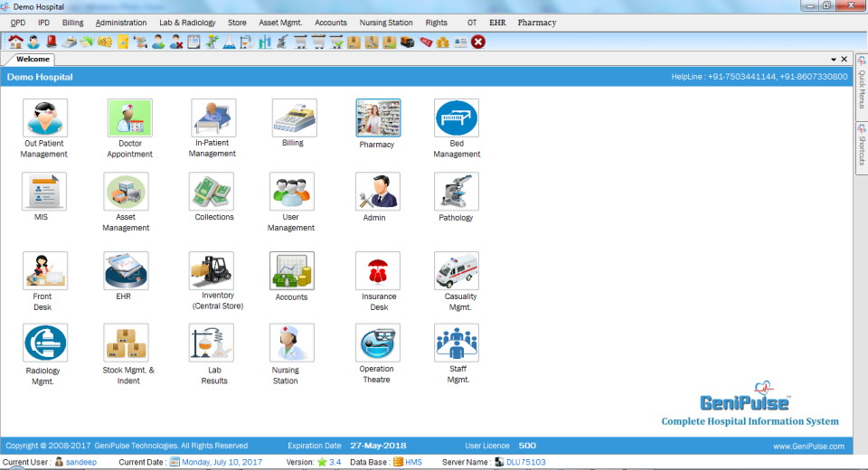
Task: Open the Staff Mgmt. module
Action: [x=456, y=343]
